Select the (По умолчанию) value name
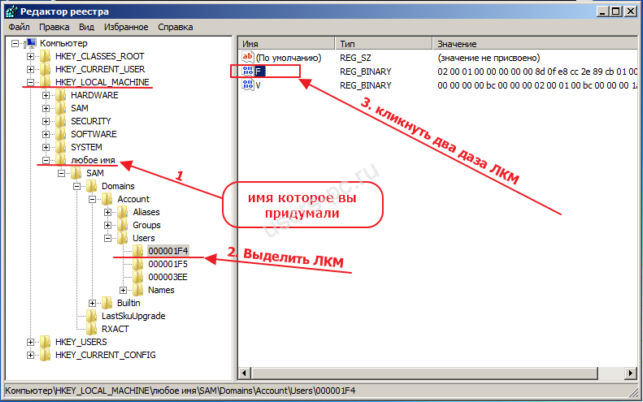Image resolution: width=643 pixels, height=402 pixels. click(x=289, y=58)
